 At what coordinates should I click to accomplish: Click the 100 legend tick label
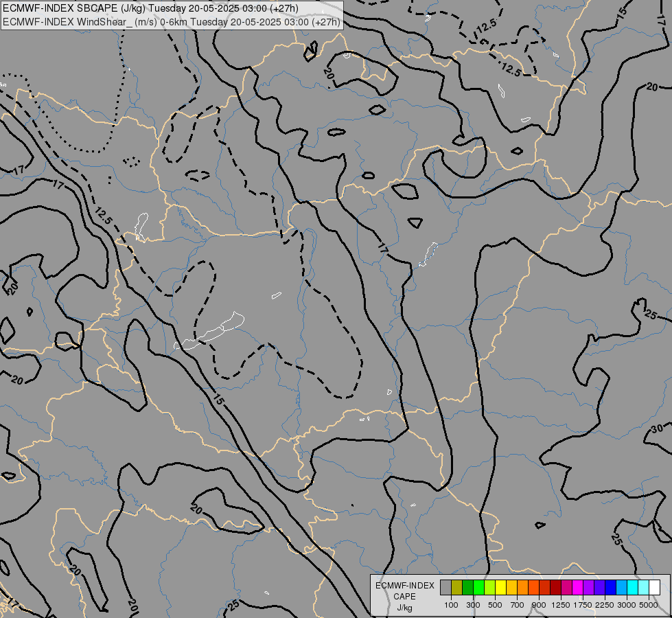[451, 605]
